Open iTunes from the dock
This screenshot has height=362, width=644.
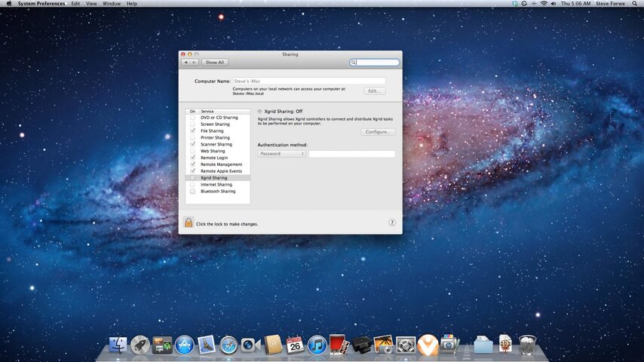pos(317,345)
